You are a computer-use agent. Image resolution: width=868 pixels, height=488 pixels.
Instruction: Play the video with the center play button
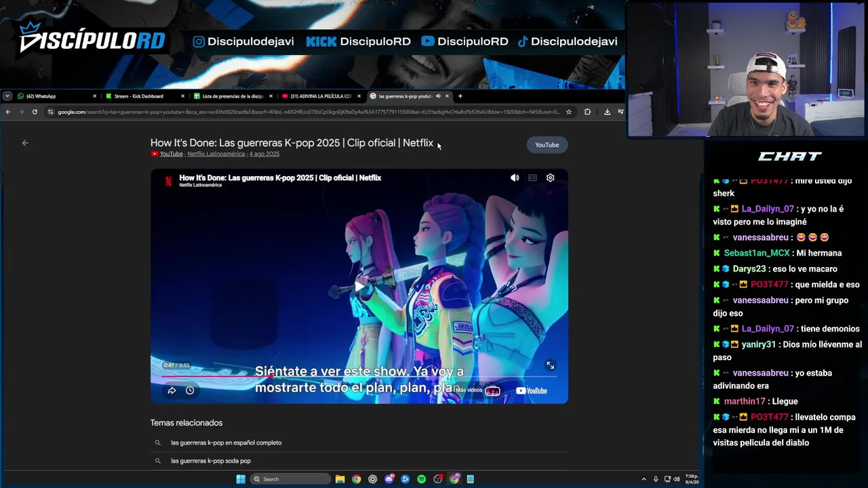tap(359, 287)
